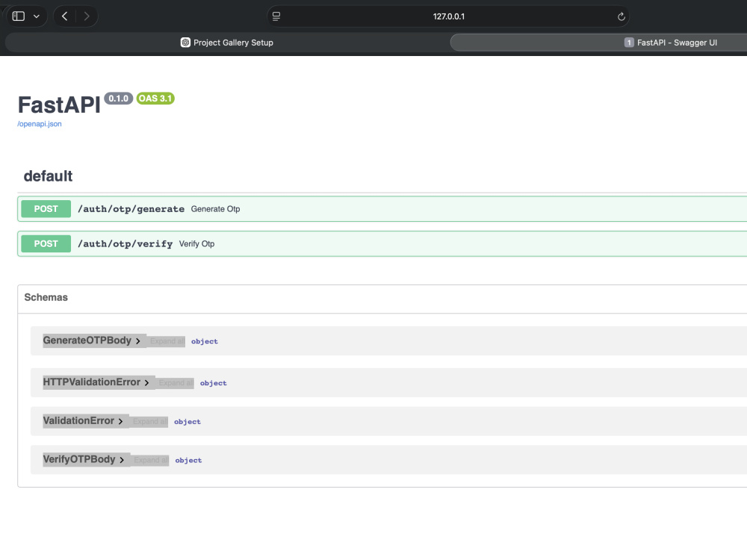The image size is (747, 560).
Task: Switch to the FastAPI - Swagger UI tab
Action: coord(599,43)
